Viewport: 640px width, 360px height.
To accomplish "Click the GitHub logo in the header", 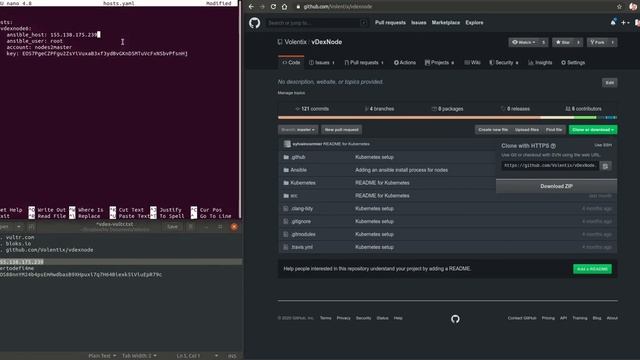I will [x=255, y=22].
